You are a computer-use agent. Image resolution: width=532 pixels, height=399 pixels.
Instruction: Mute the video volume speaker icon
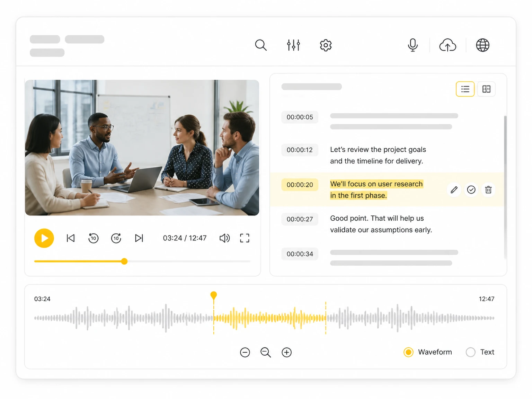coord(224,238)
